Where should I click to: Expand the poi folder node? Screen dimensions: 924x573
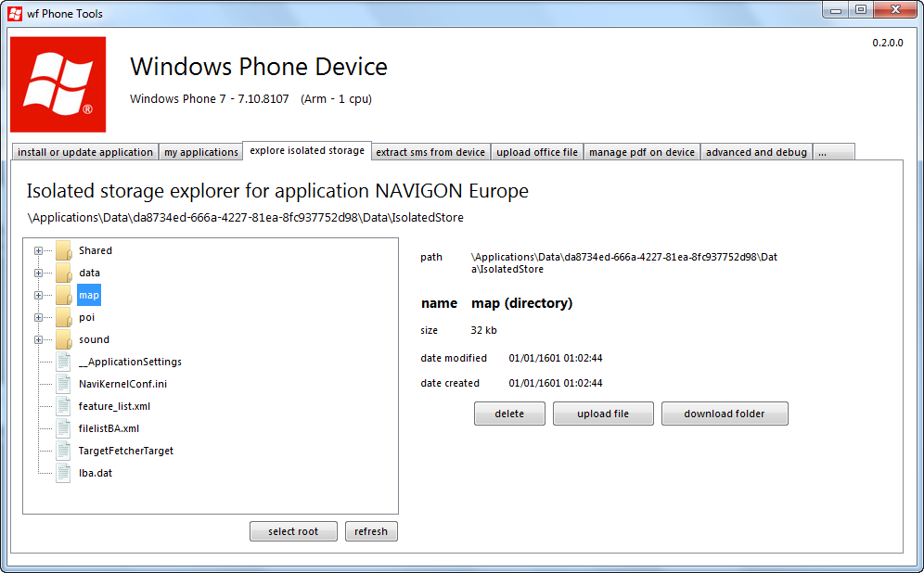[38, 318]
